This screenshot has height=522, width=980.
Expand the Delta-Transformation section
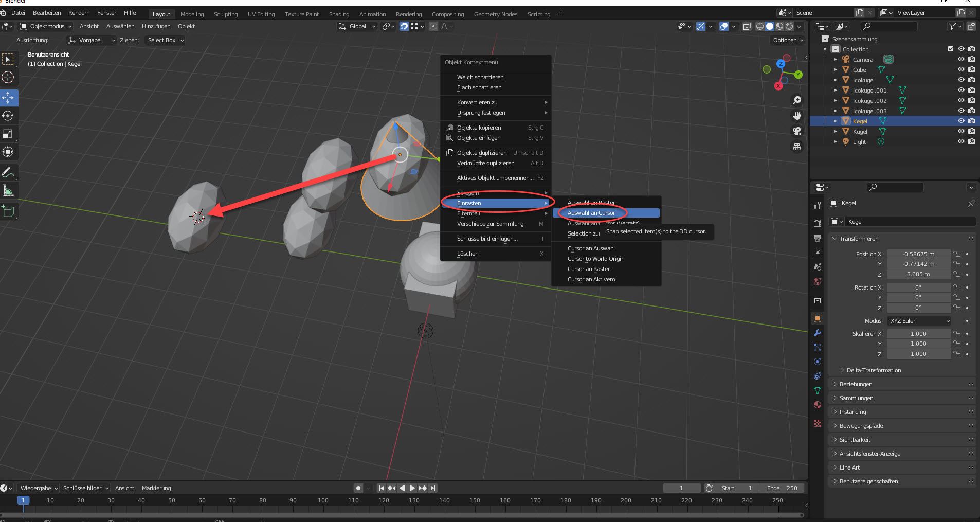873,370
